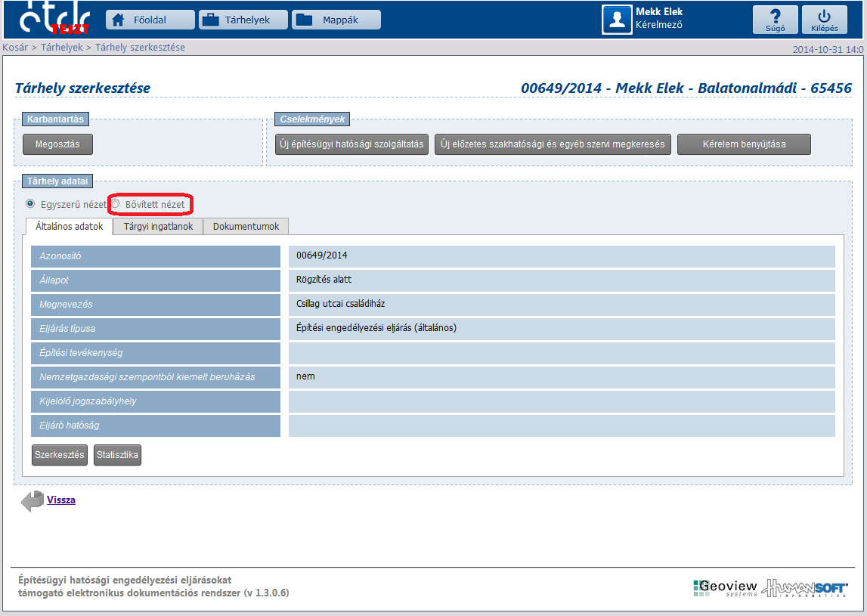Click the folder icon on Mappák
The image size is (867, 616).
pyautogui.click(x=304, y=20)
